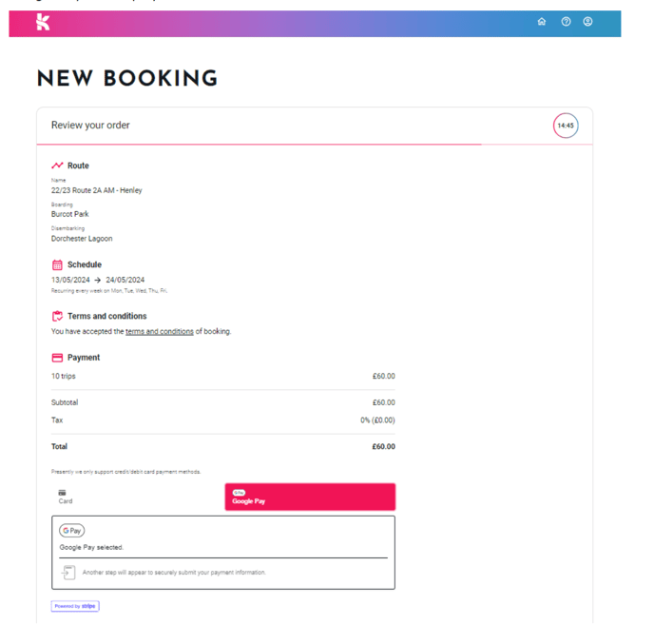The width and height of the screenshot is (654, 644).
Task: Click the Route section zigzag icon
Action: pos(57,166)
